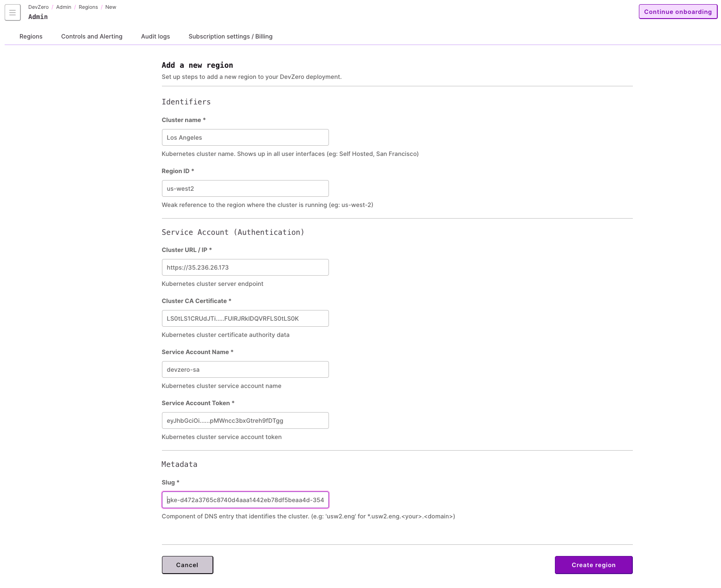Click the Service Account Token field
The width and height of the screenshot is (721, 588).
[245, 420]
